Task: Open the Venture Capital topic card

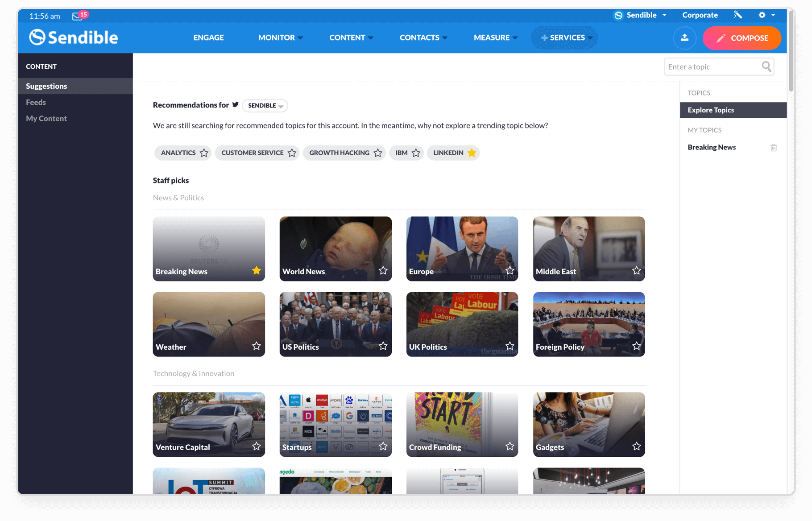Action: 209,425
